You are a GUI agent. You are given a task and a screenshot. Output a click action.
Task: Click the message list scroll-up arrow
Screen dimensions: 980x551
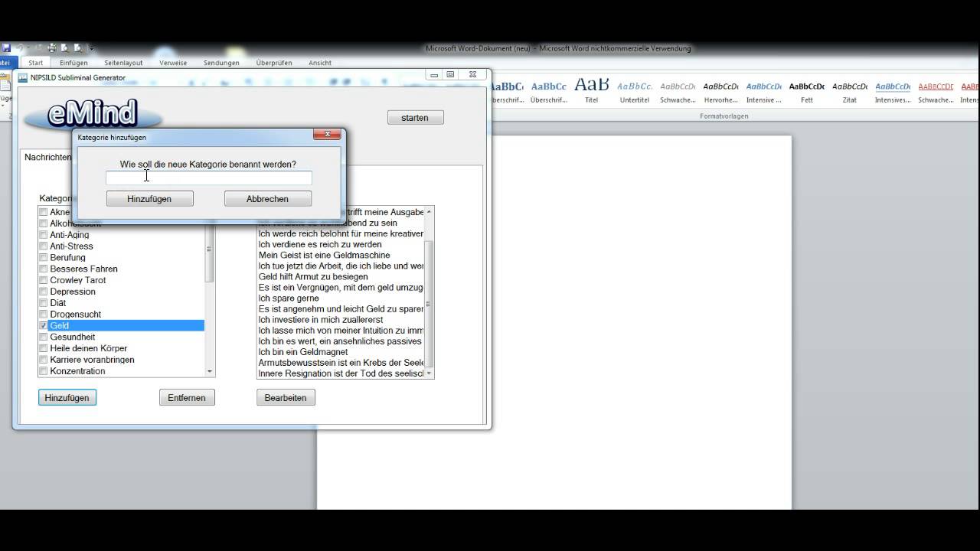pyautogui.click(x=429, y=211)
